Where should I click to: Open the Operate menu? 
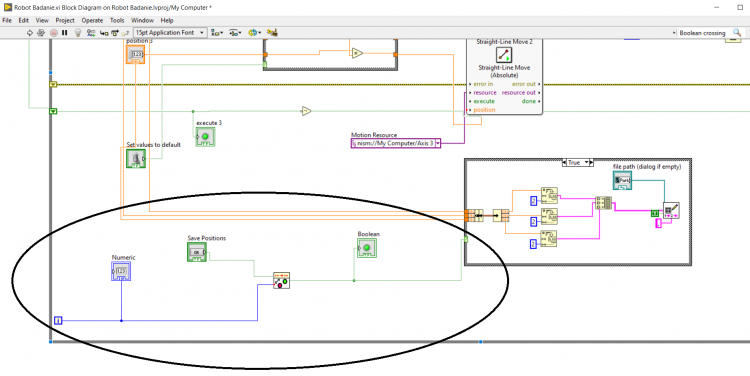[x=92, y=21]
